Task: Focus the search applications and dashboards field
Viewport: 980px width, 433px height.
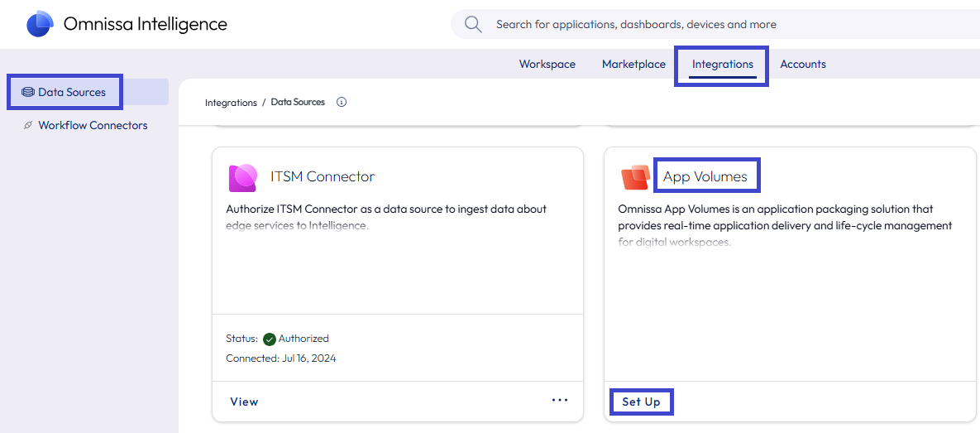Action: tap(715, 24)
